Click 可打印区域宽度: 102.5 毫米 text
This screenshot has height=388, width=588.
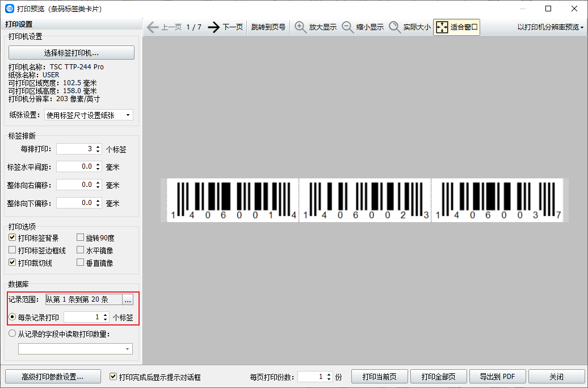(x=52, y=83)
